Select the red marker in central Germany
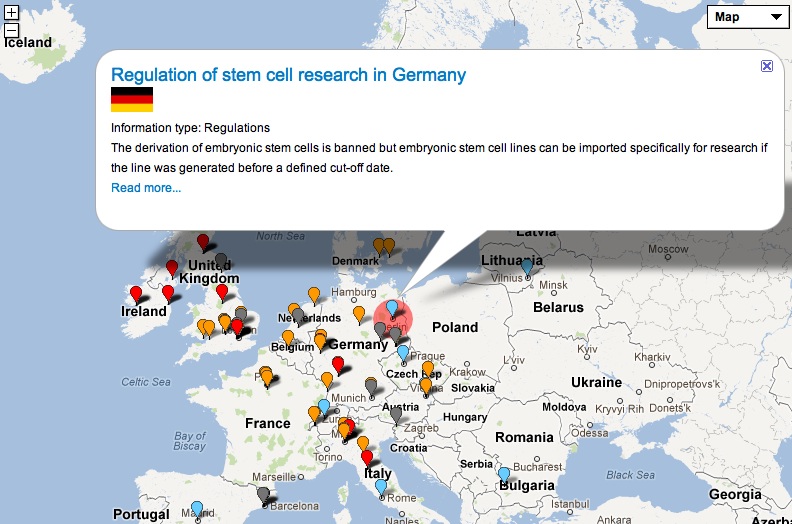This screenshot has height=524, width=792. pos(338,363)
